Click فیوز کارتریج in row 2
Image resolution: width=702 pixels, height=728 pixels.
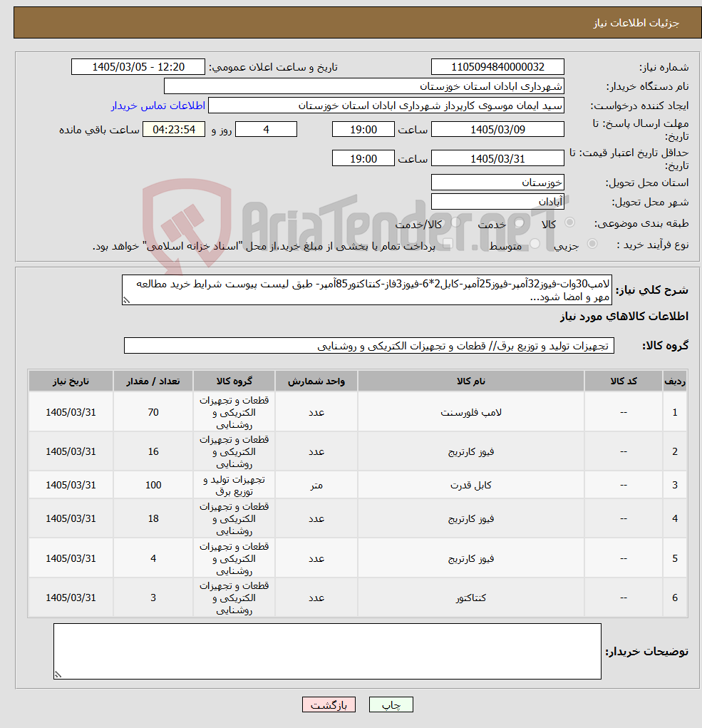[x=471, y=452]
